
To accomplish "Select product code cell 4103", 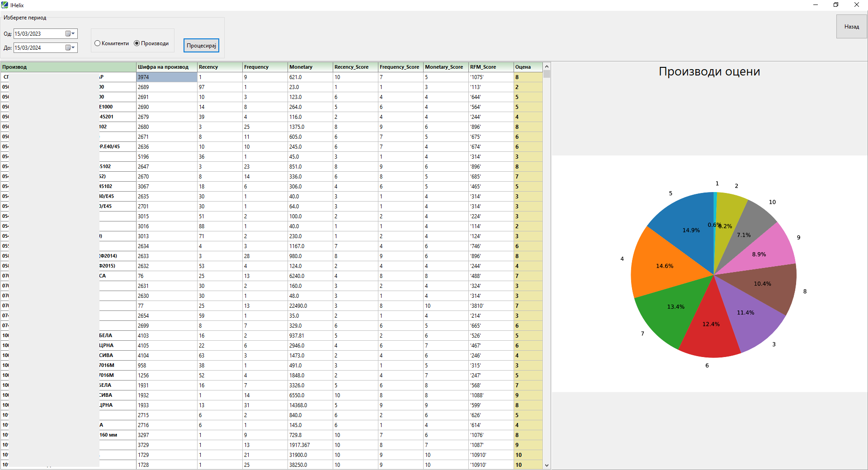I will click(167, 336).
